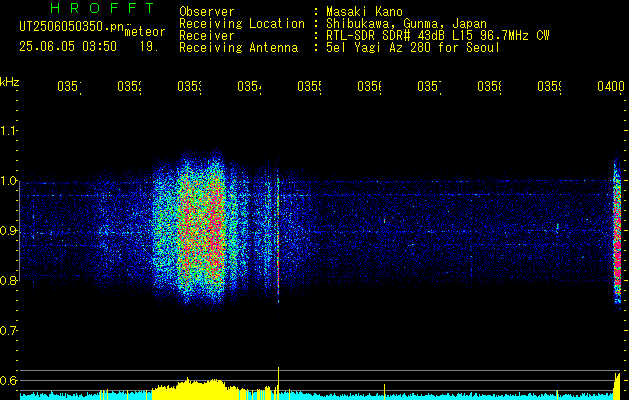
Task: Click the 0352 time axis marker
Action: pyautogui.click(x=130, y=86)
